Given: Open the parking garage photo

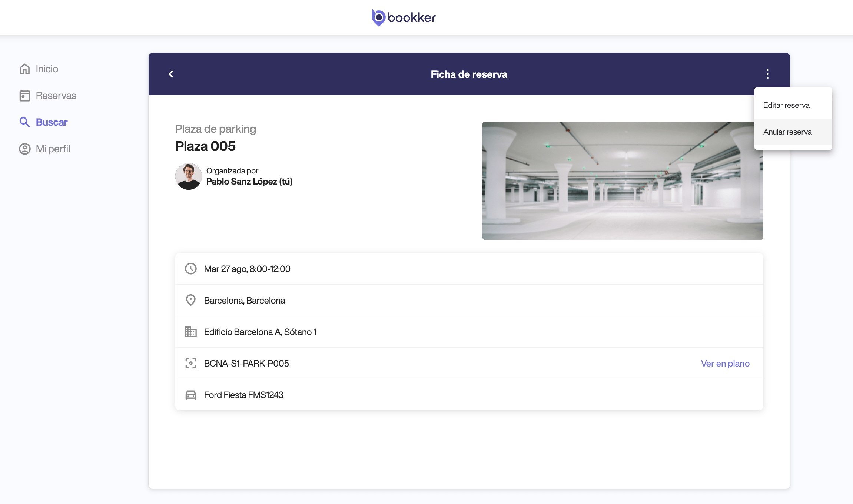Looking at the screenshot, I should coord(623,181).
